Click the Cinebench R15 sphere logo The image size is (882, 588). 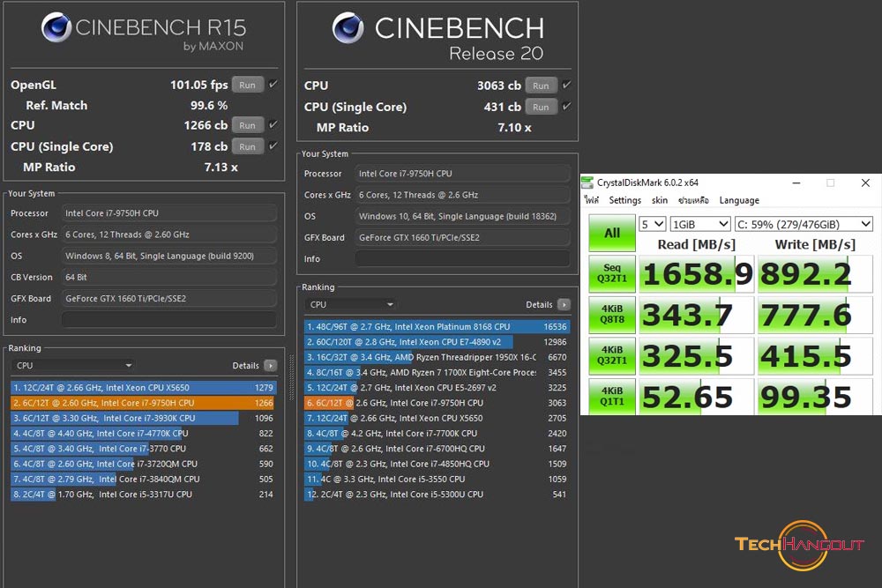(x=56, y=27)
